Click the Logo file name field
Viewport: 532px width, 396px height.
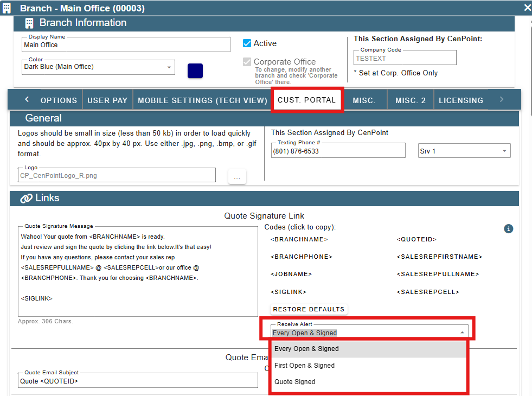[x=117, y=175]
